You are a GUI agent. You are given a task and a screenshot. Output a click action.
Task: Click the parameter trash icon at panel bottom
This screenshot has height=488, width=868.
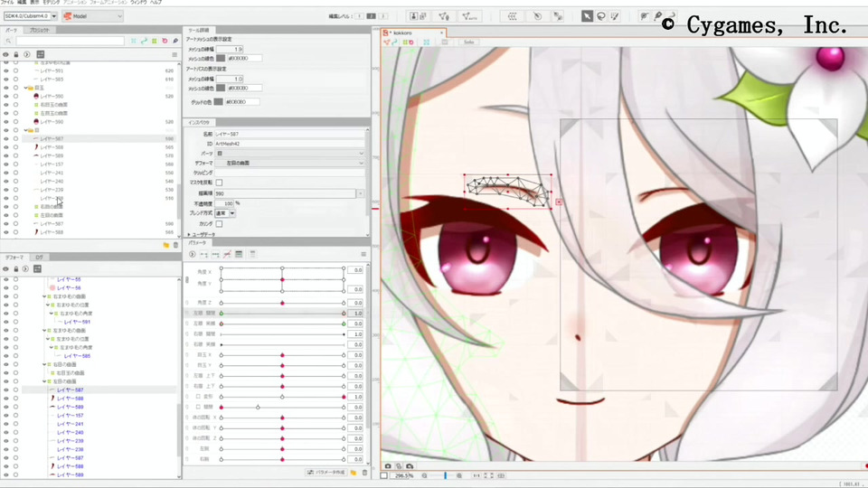tap(364, 473)
